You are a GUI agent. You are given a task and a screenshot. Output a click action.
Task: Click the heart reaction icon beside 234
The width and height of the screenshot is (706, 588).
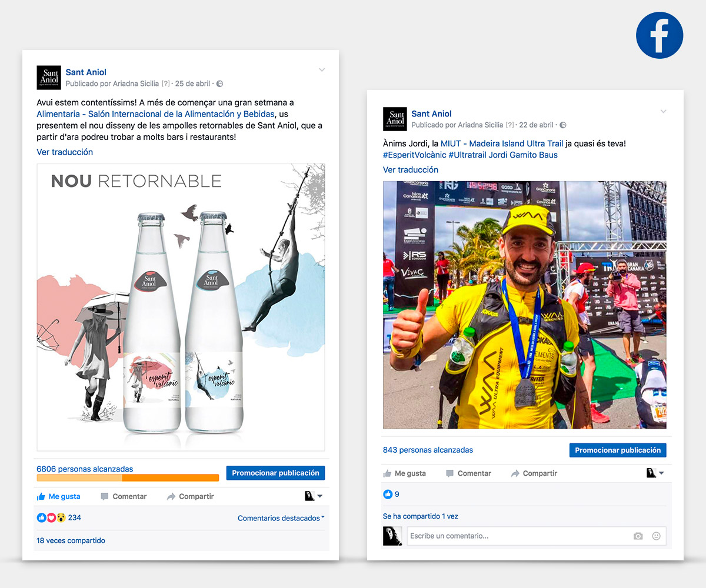[51, 518]
